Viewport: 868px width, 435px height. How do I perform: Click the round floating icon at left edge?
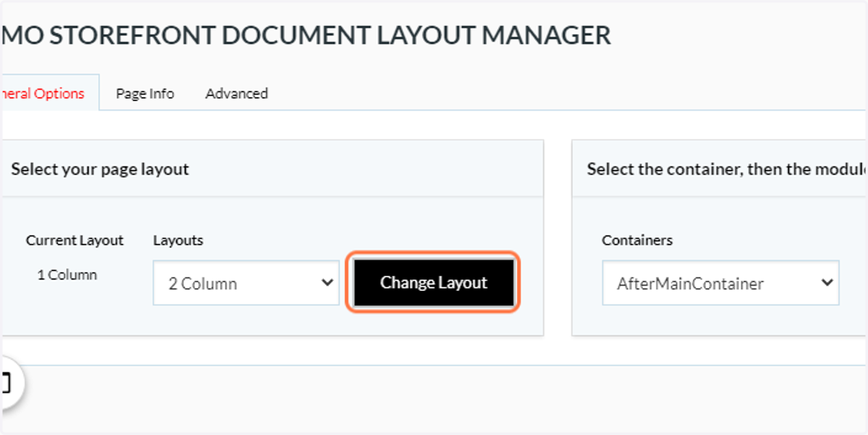[9, 383]
